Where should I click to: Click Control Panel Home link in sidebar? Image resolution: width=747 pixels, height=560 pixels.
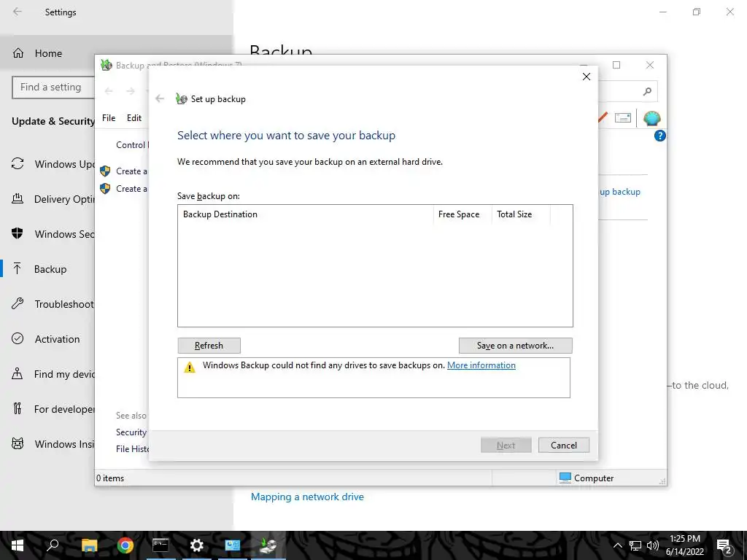pos(132,145)
